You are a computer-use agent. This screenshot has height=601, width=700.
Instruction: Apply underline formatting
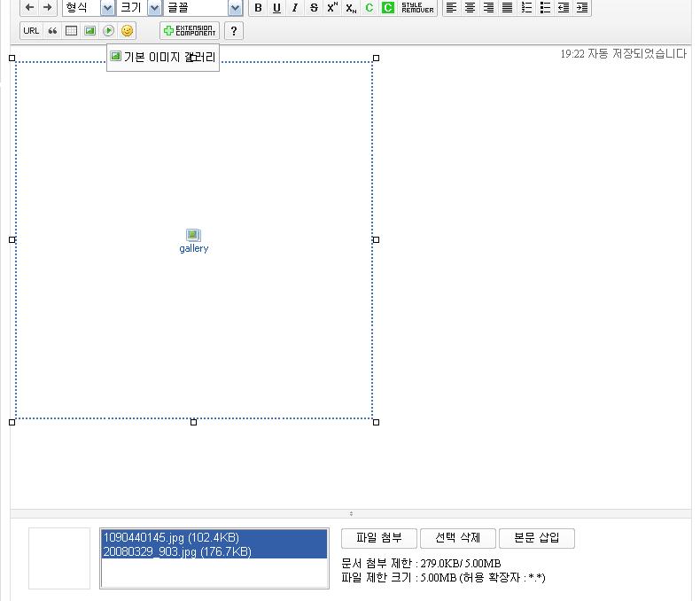[x=276, y=8]
